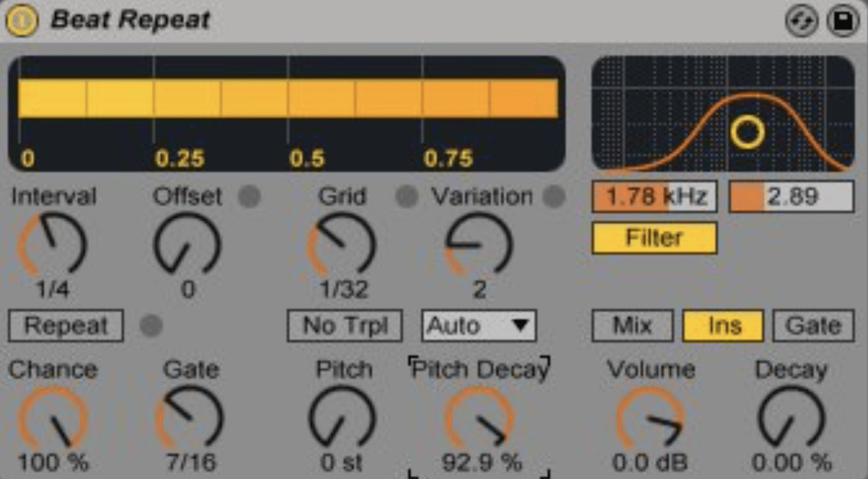Select Gate output mode
The height and width of the screenshot is (479, 868).
point(813,326)
